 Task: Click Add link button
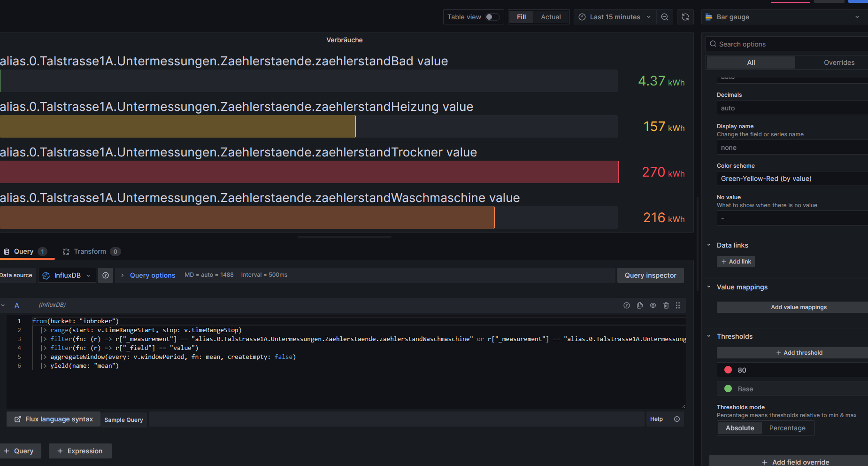pos(736,262)
